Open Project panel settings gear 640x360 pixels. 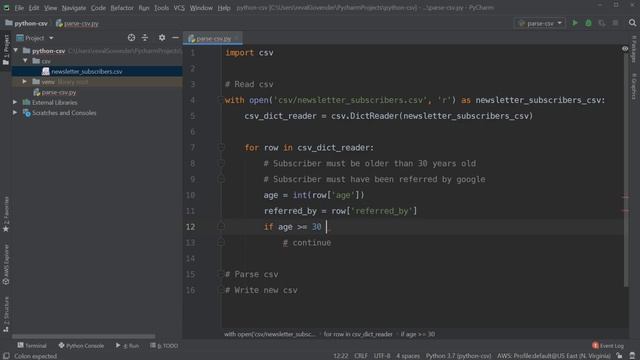coord(162,38)
